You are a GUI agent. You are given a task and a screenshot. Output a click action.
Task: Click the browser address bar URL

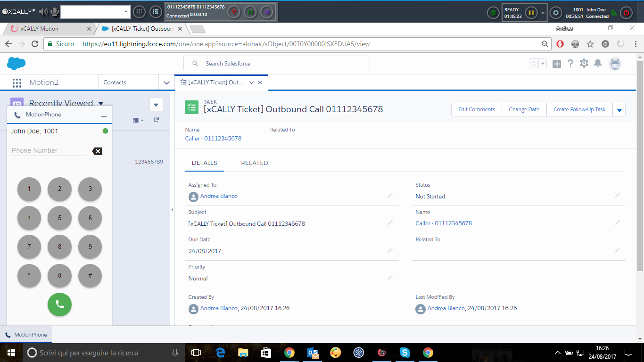pyautogui.click(x=226, y=44)
